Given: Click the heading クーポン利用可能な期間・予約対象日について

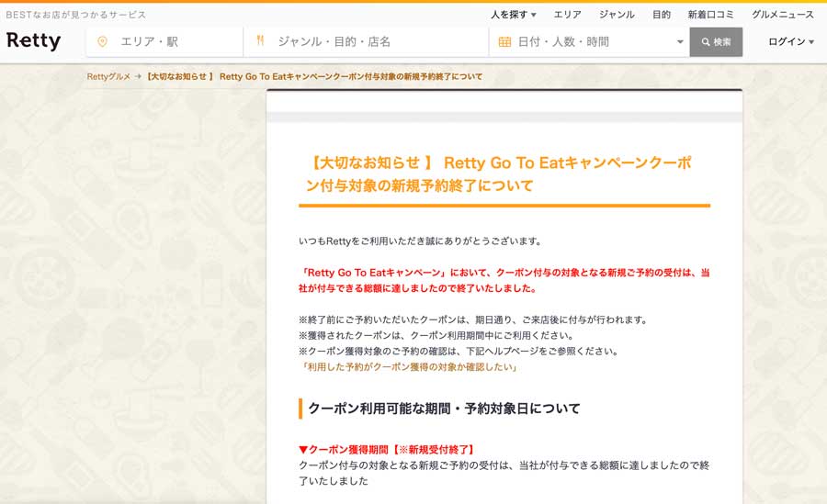Looking at the screenshot, I should point(444,409).
